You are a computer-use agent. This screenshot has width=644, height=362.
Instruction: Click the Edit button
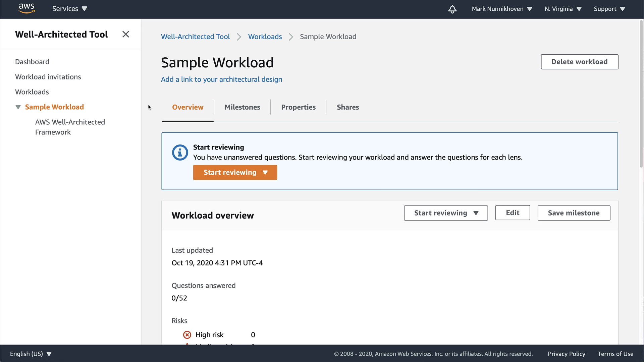click(513, 213)
